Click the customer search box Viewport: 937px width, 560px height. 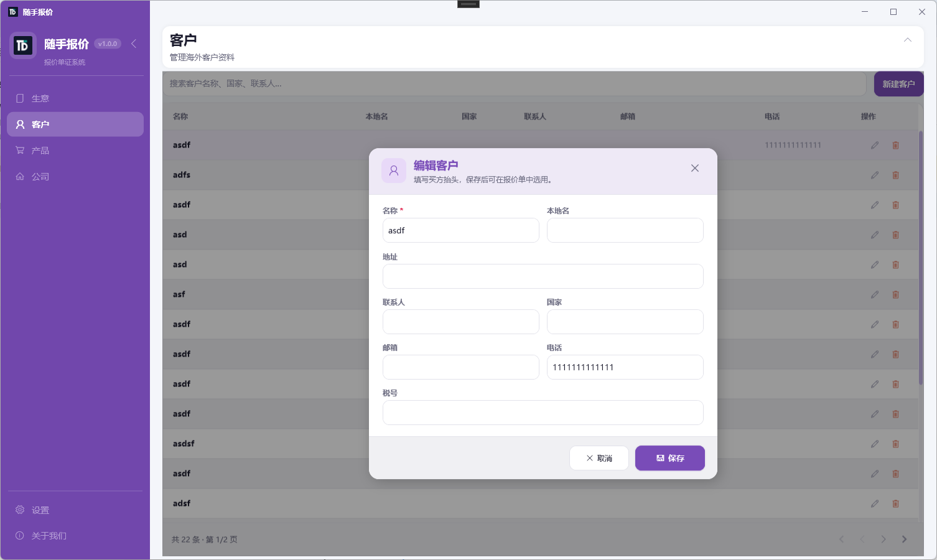click(515, 84)
